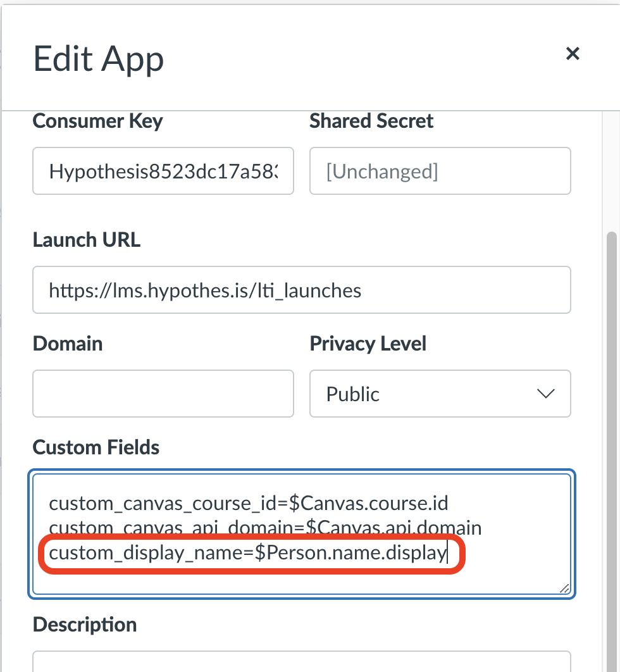Click the Description label
The image size is (620, 672).
tap(85, 625)
